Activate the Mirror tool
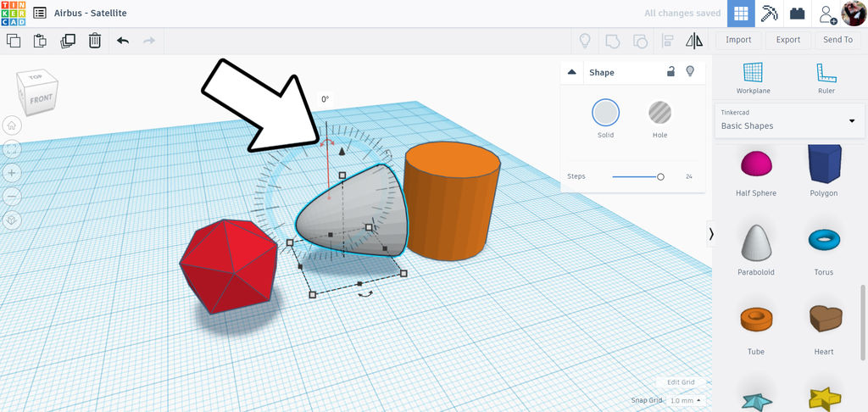The image size is (868, 412). 694,41
